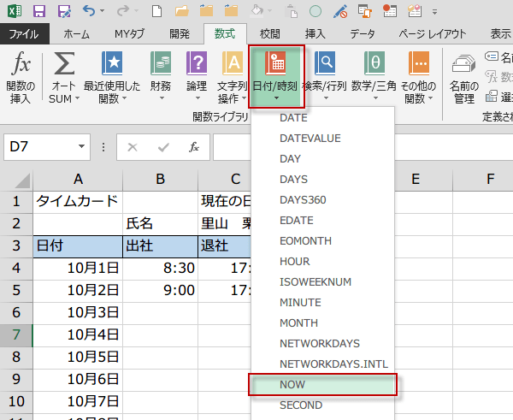513x420 pixels.
Task: Click the Insert Function (fx) ribbon icon
Action: point(22,77)
